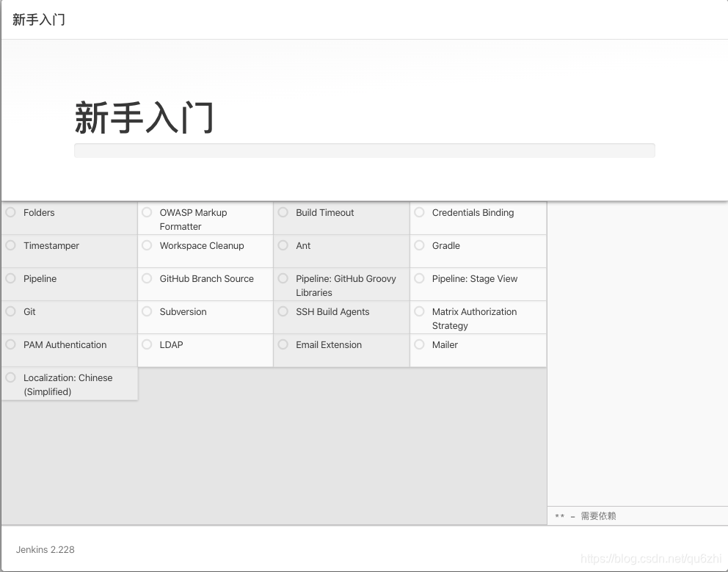
Task: Click the Email Extension status circle
Action: pos(283,344)
